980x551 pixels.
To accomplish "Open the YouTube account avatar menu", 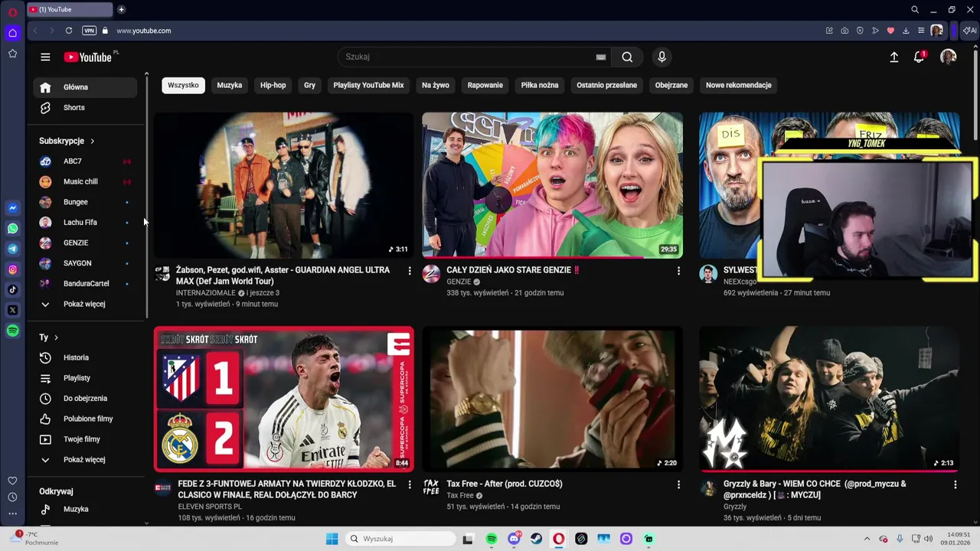I will click(948, 57).
